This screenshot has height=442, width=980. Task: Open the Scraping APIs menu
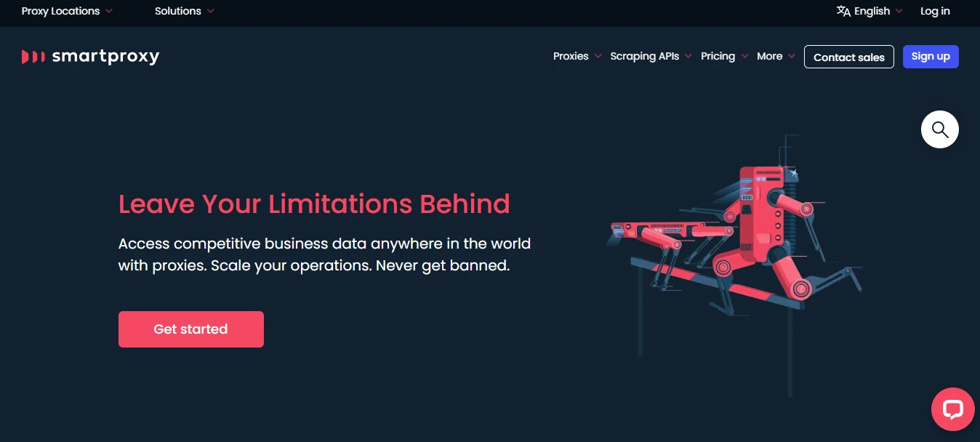click(650, 56)
